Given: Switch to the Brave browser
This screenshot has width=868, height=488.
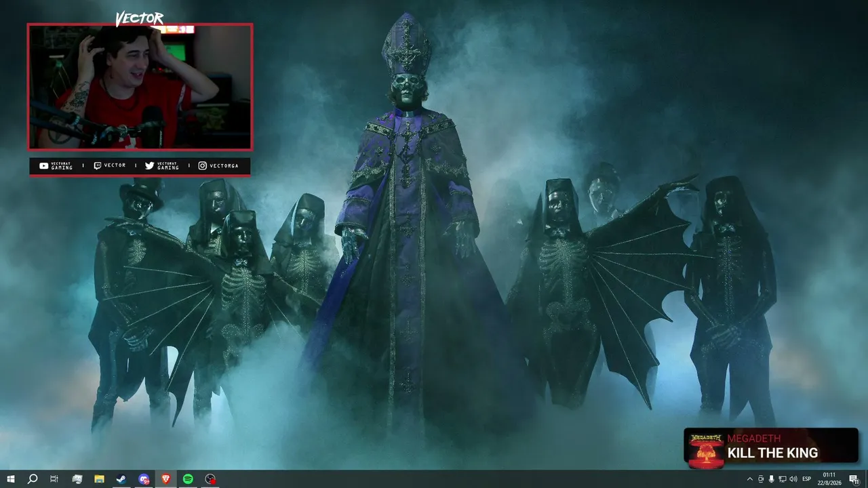Looking at the screenshot, I should coord(165,479).
